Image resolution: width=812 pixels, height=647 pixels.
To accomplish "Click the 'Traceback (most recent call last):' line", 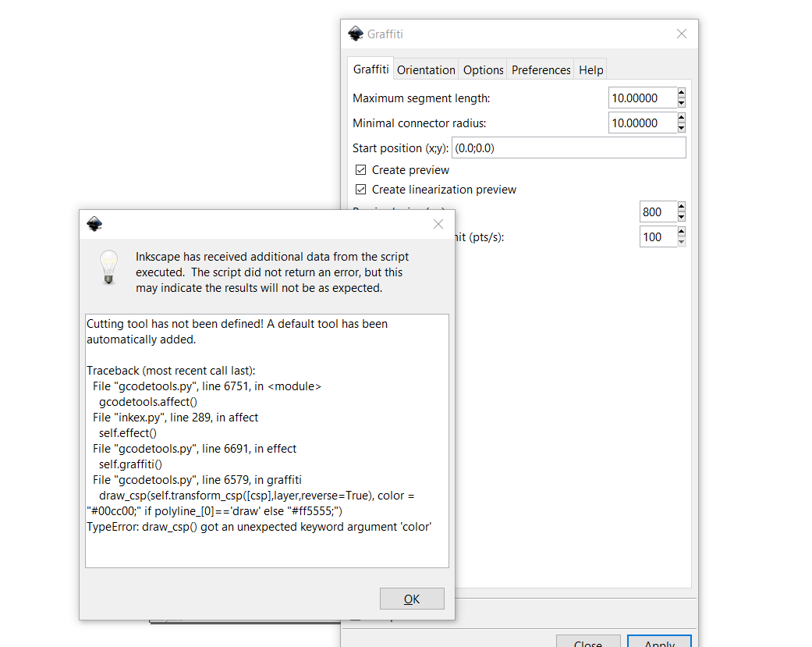I will 171,371.
